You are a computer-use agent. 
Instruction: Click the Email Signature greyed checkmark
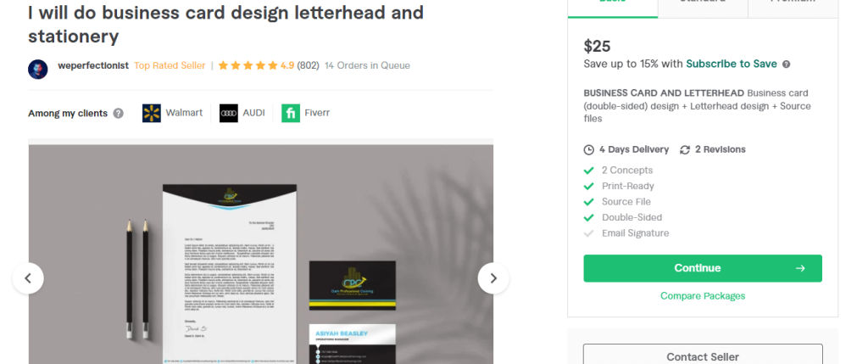[x=588, y=233]
